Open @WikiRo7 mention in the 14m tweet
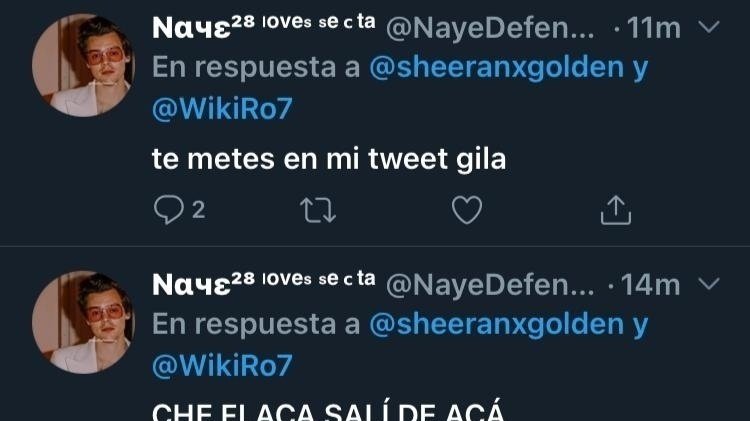This screenshot has width=750, height=421. point(222,366)
